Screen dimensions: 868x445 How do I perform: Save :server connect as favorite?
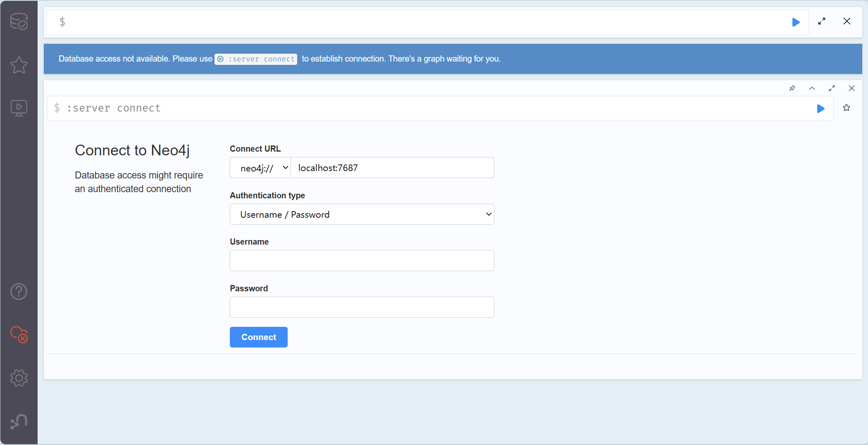(x=847, y=108)
